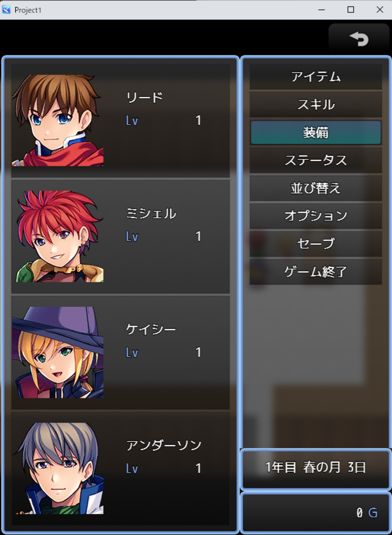Screen dimensions: 392x535
Task: Choose the highlighted 装備 command
Action: pyautogui.click(x=316, y=133)
